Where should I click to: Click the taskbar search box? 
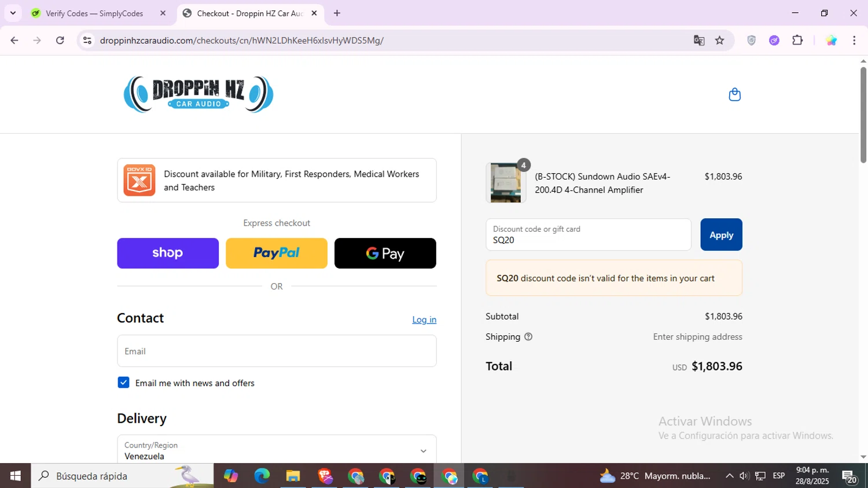click(x=122, y=476)
